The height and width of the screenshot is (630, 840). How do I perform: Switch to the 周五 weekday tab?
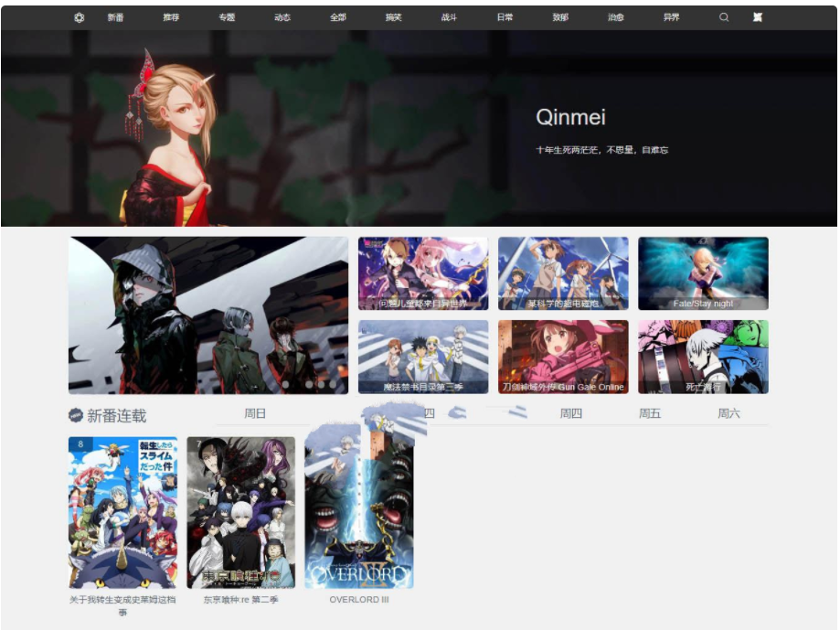651,413
